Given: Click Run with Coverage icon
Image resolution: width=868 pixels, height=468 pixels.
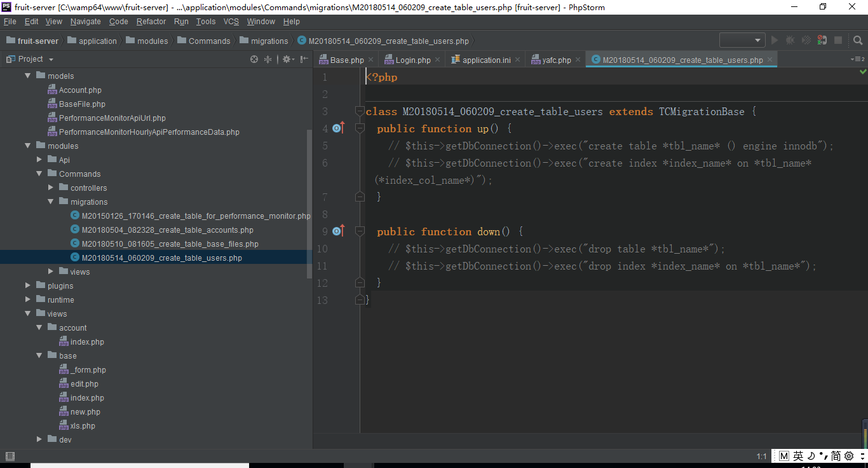Looking at the screenshot, I should [806, 40].
